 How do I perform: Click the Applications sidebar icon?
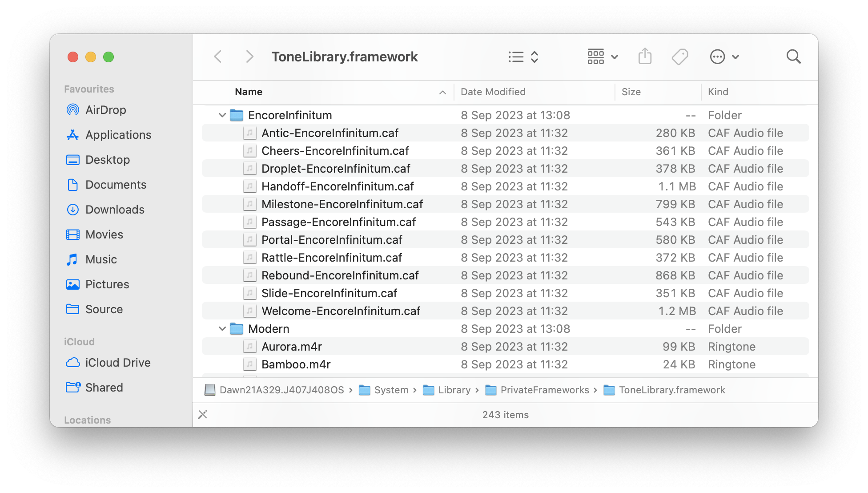pos(73,135)
